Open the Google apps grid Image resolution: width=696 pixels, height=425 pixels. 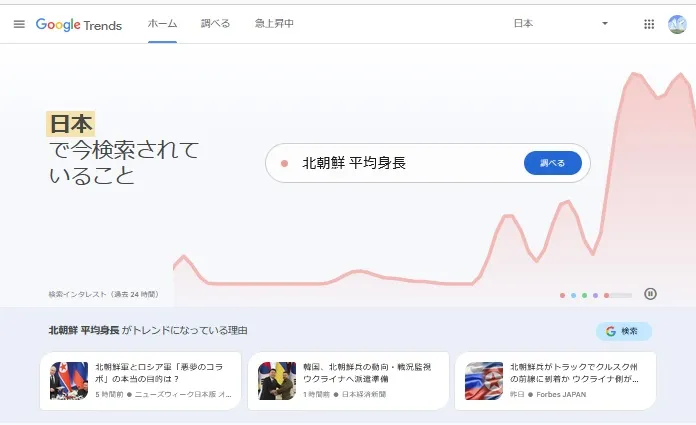coord(649,24)
